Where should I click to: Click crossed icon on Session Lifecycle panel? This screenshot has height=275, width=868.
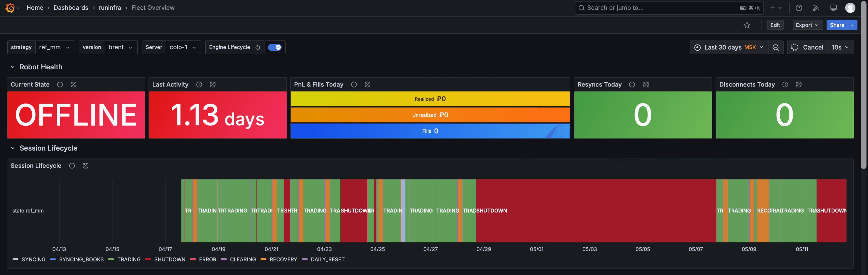coord(86,166)
